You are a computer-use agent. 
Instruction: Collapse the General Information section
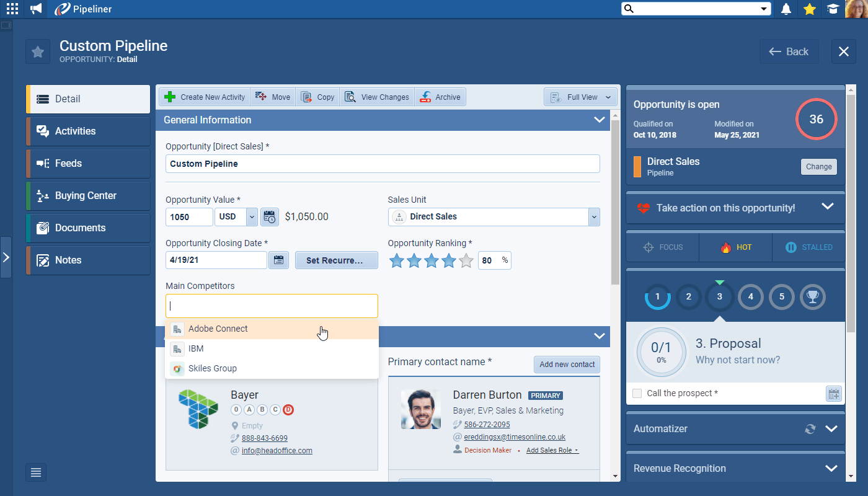tap(599, 120)
